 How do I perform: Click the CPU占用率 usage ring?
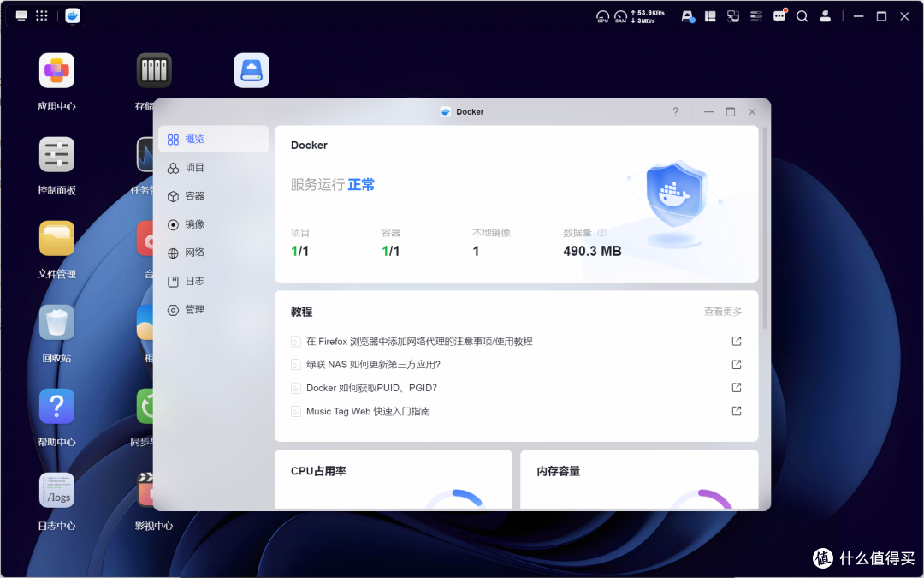coord(454,499)
